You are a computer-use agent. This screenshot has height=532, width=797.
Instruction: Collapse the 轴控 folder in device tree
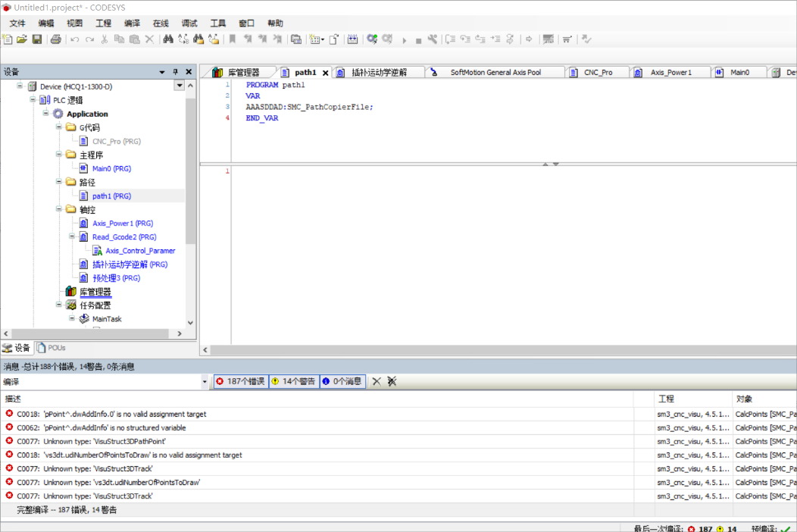click(59, 210)
